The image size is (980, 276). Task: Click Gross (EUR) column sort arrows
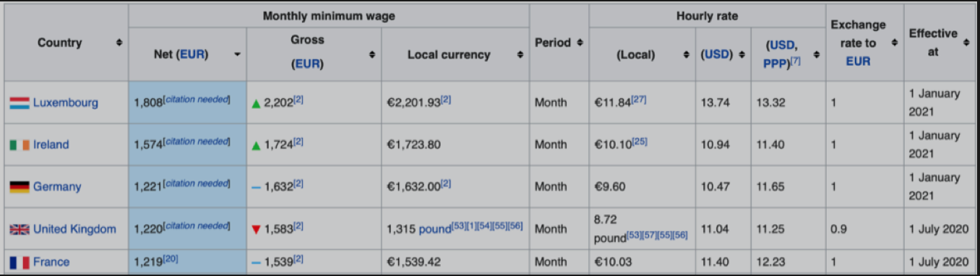tap(372, 55)
